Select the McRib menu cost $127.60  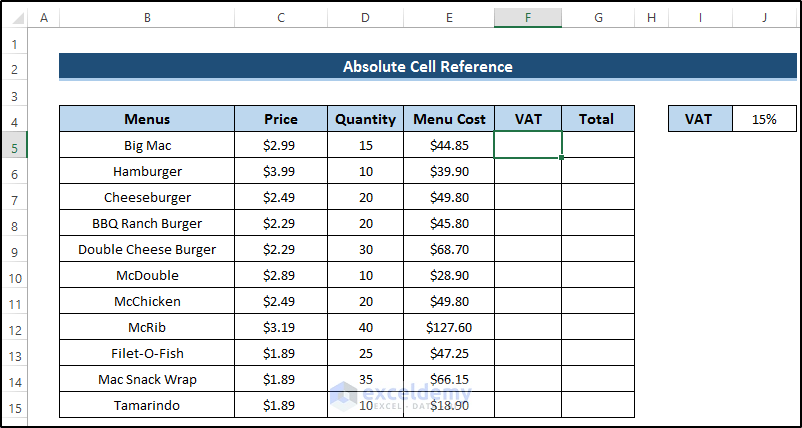(449, 327)
